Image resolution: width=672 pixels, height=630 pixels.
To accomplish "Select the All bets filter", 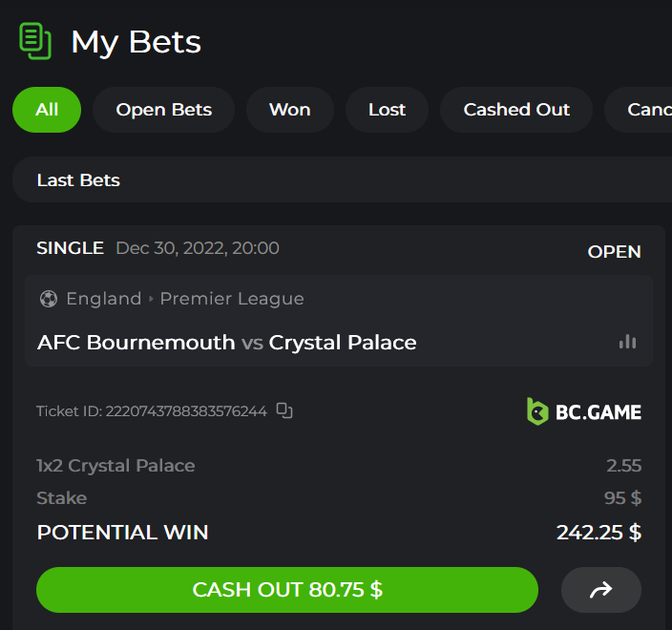I will [47, 110].
